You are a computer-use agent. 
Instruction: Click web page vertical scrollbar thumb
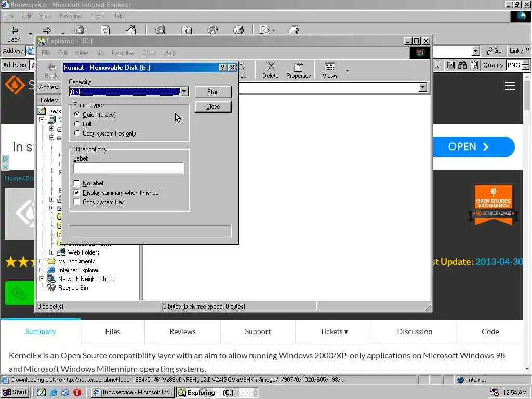pos(527,95)
